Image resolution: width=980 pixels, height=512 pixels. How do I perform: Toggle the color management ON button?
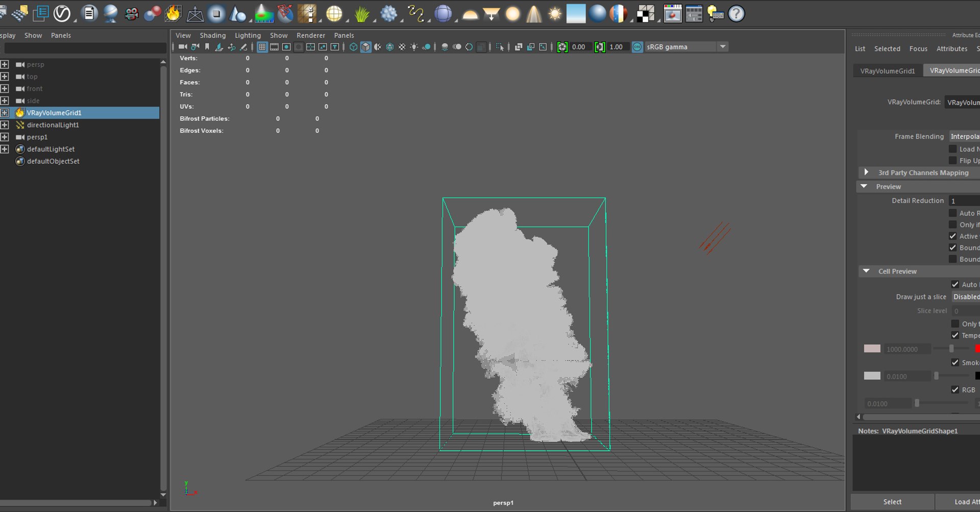pyautogui.click(x=638, y=47)
